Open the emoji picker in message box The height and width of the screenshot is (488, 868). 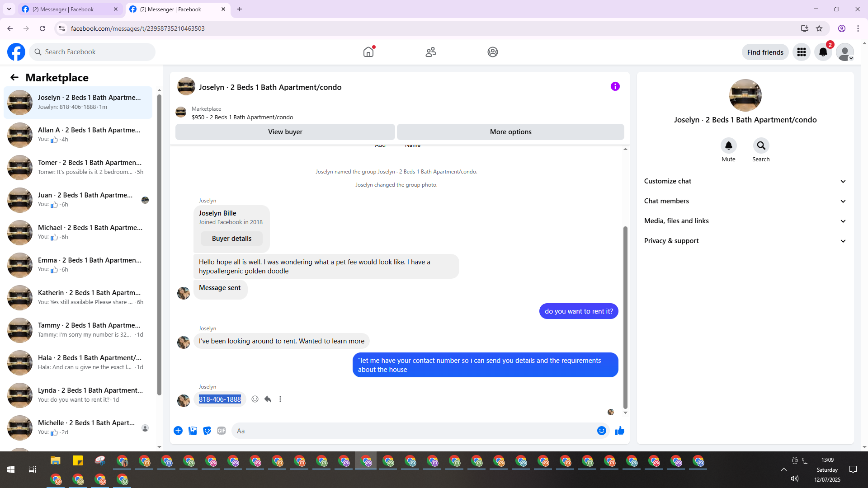pos(601,431)
